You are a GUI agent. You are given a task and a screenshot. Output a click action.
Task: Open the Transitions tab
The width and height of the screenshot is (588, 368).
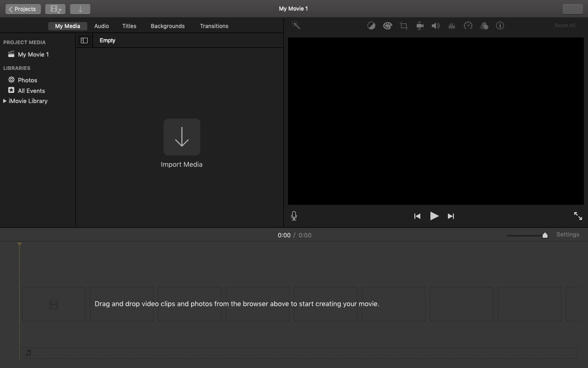(x=214, y=26)
